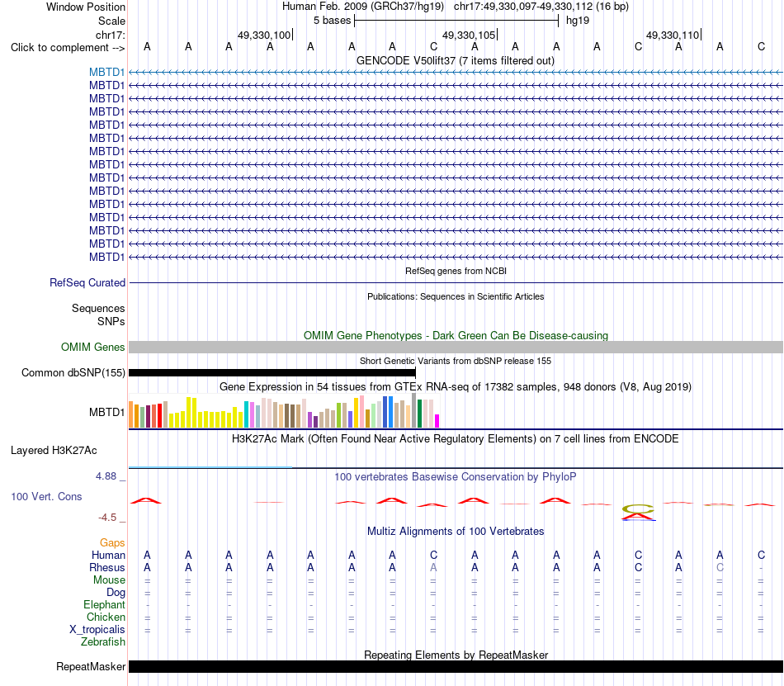Click the chr17:49,330,097-49,330,112 position text
The width and height of the screenshot is (784, 686).
point(523,7)
